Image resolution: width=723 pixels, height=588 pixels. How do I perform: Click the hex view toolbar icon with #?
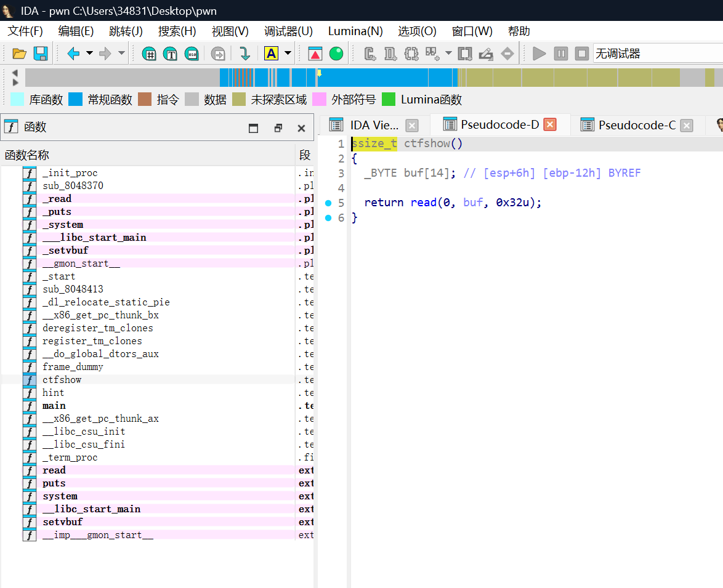(149, 54)
